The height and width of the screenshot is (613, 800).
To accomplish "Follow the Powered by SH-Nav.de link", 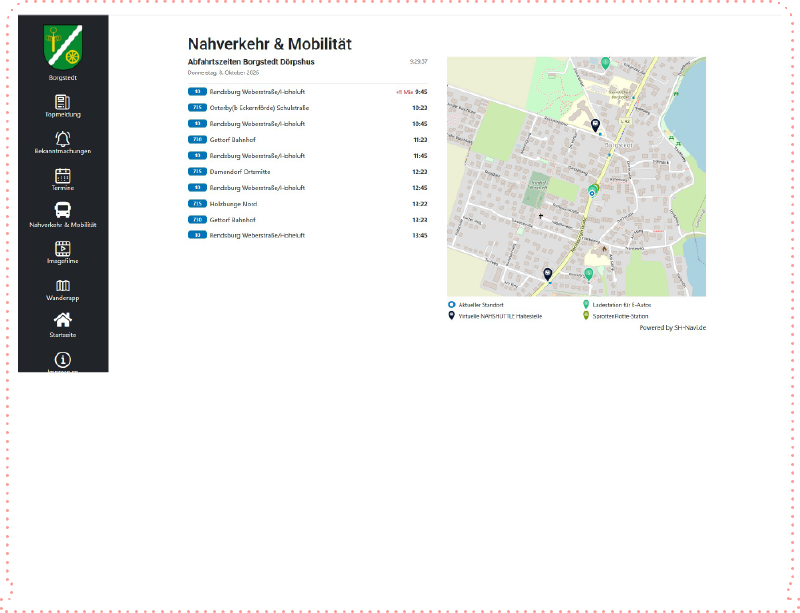I will (x=672, y=328).
